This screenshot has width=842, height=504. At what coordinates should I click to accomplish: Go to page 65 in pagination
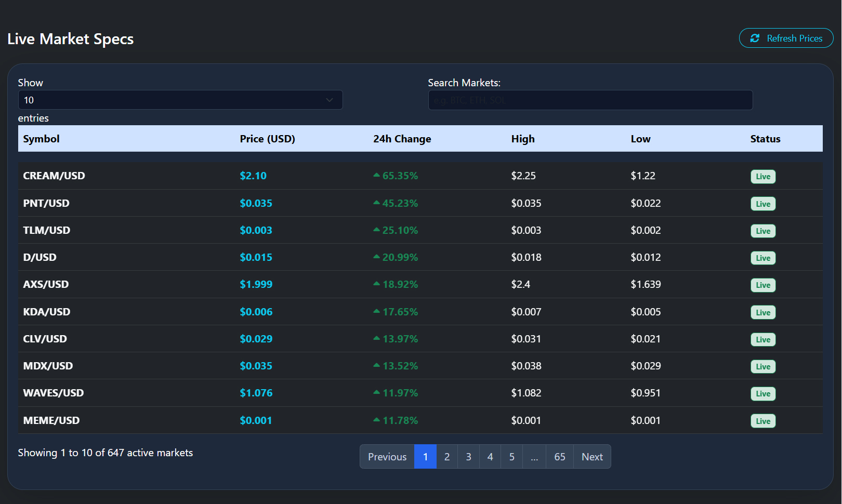point(559,456)
